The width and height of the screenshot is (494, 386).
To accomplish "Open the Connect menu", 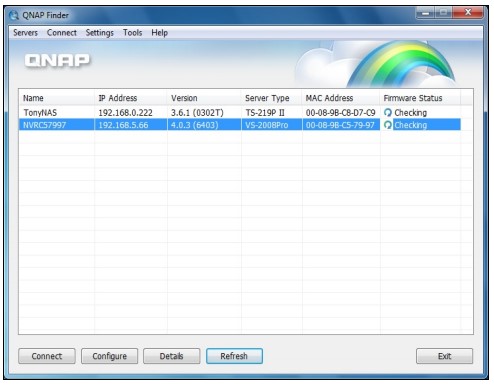I will coord(62,33).
